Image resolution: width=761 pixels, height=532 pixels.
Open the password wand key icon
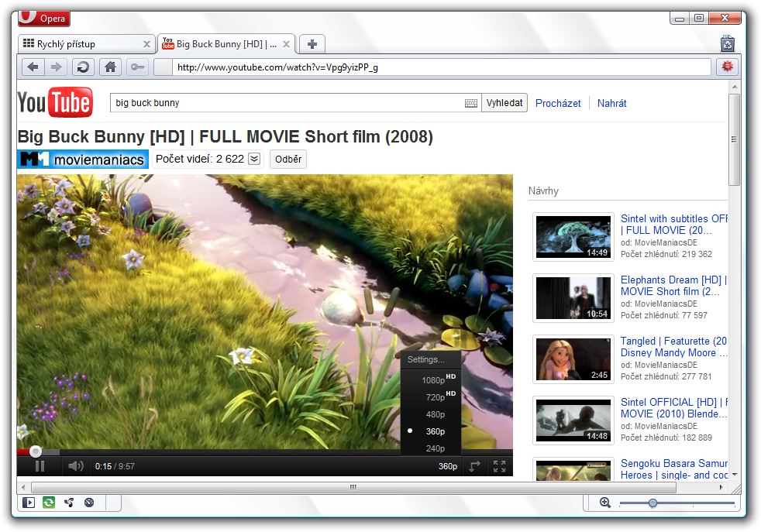(x=137, y=67)
